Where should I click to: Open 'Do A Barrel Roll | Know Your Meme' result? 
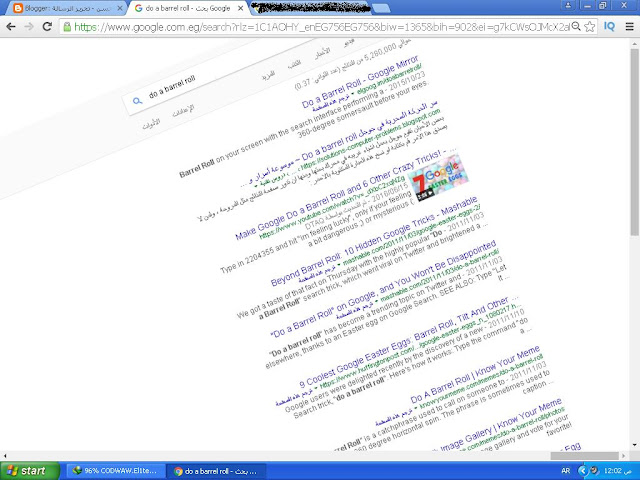coord(476,374)
